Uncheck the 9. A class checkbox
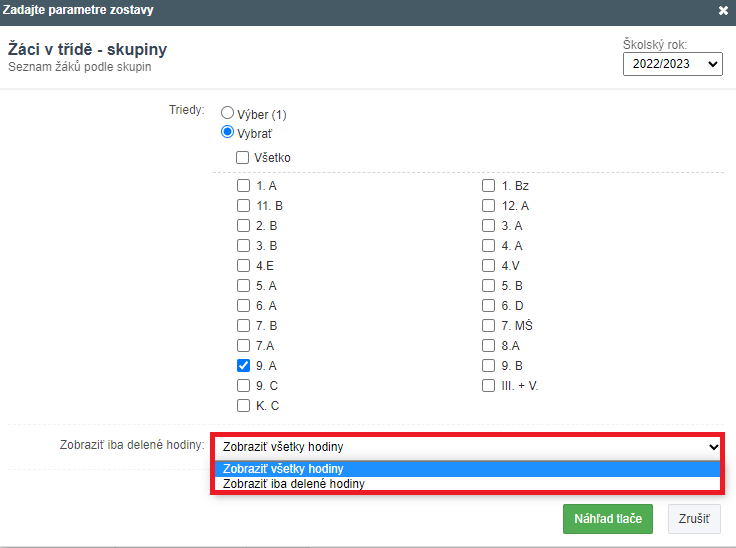This screenshot has width=736, height=548. [x=243, y=366]
